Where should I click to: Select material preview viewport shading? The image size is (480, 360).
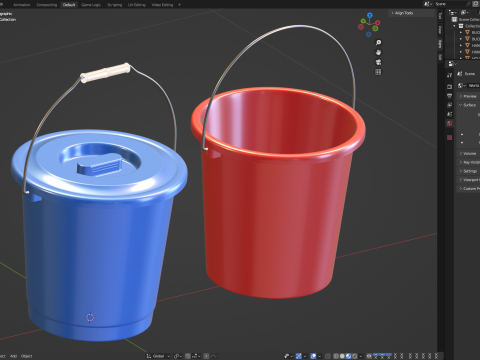(x=348, y=356)
